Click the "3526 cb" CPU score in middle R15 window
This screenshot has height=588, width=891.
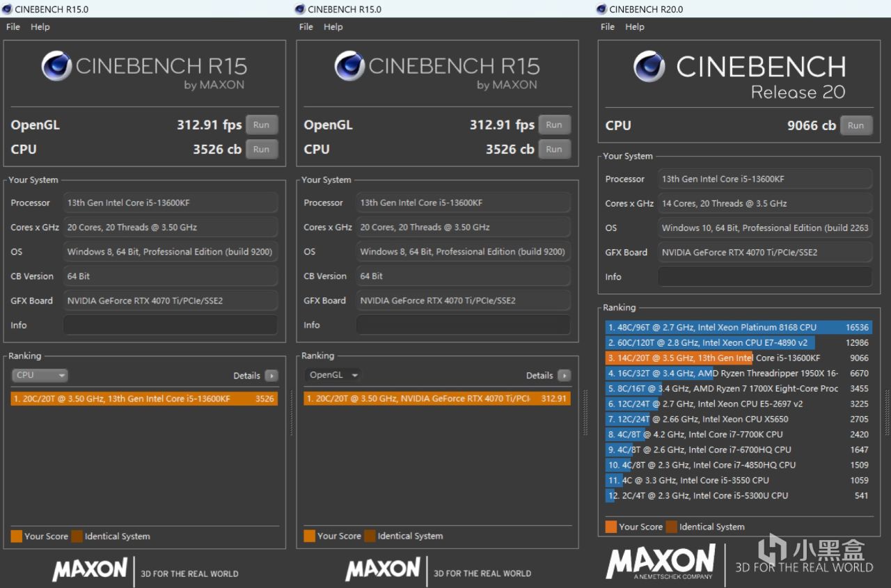point(510,149)
